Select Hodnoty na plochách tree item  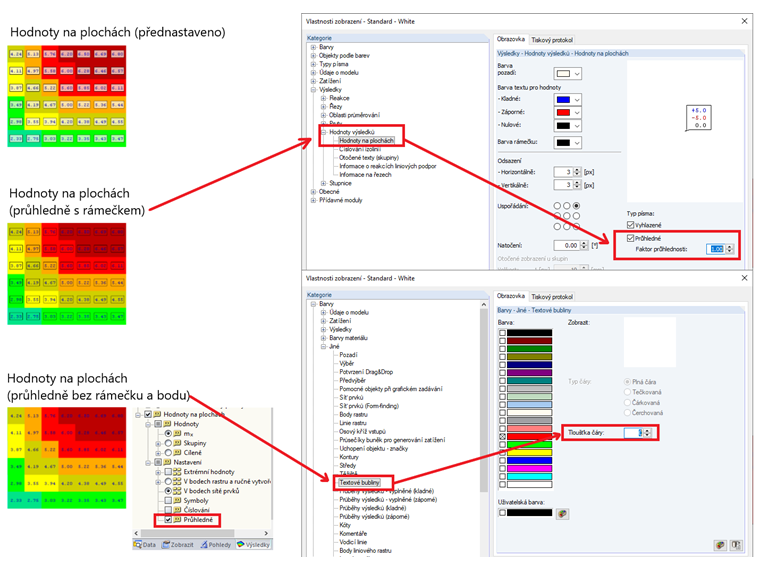click(x=366, y=141)
